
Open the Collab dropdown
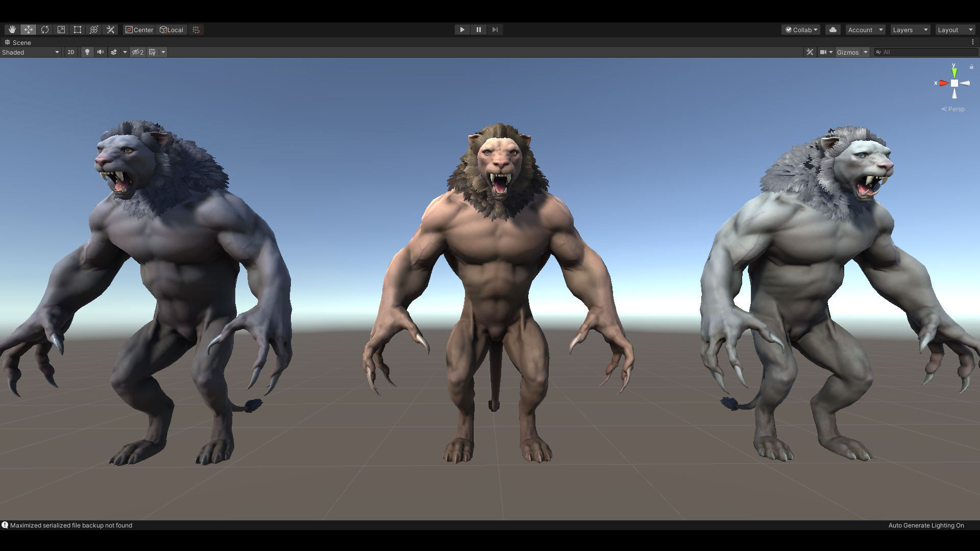coord(801,30)
